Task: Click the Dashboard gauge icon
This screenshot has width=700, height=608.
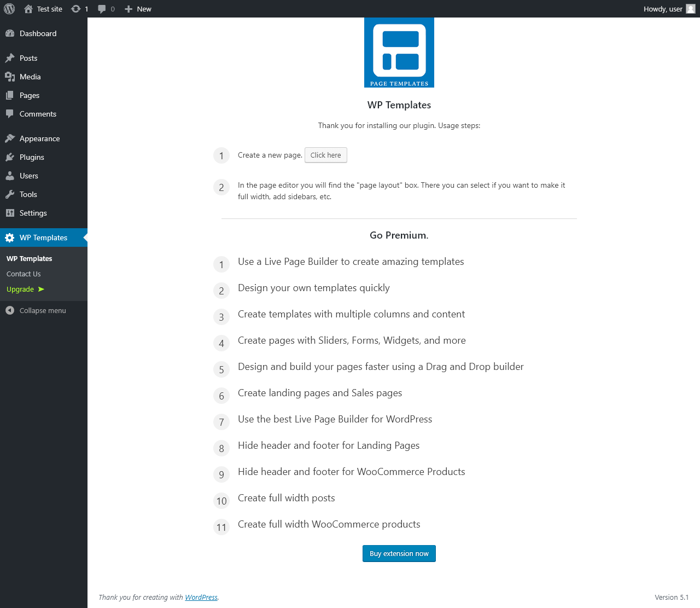Action: pos(10,33)
